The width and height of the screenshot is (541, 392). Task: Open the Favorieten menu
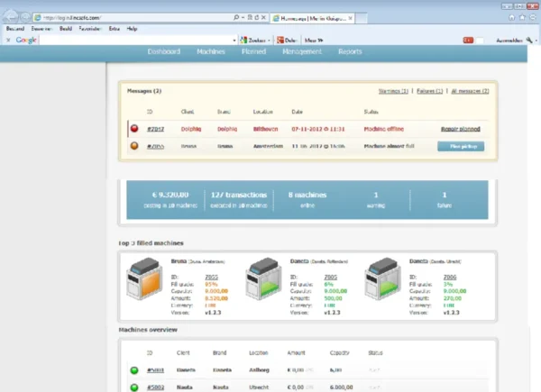point(89,29)
